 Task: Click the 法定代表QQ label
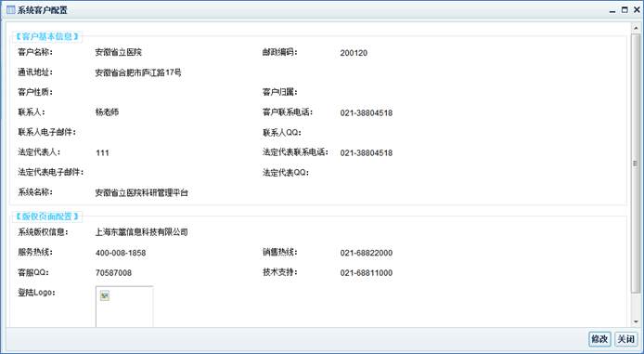(x=286, y=173)
